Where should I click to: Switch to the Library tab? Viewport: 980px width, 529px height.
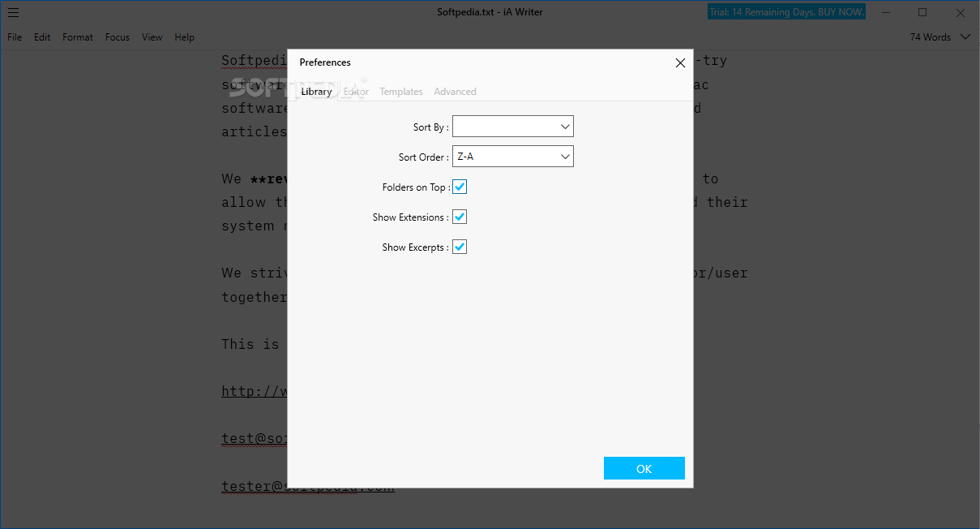[316, 92]
